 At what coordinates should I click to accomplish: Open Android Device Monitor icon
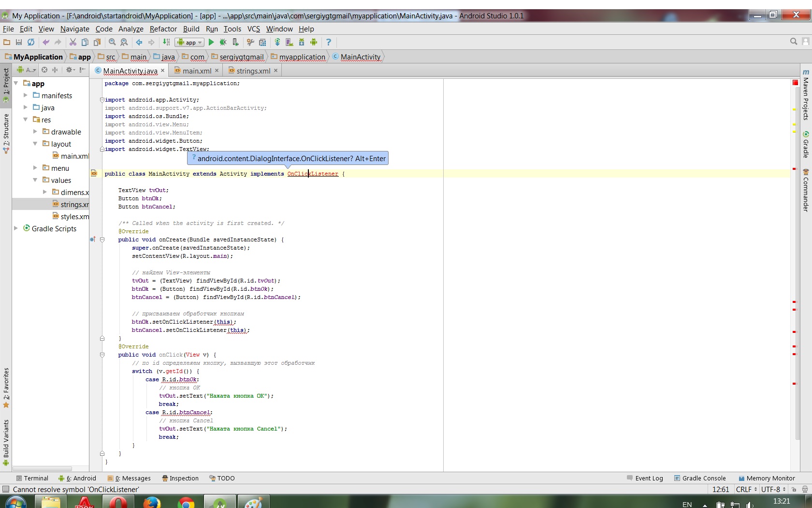click(x=314, y=42)
